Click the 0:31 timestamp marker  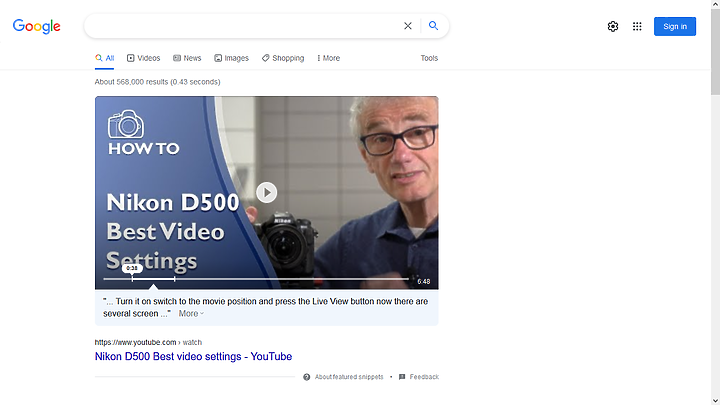click(132, 268)
